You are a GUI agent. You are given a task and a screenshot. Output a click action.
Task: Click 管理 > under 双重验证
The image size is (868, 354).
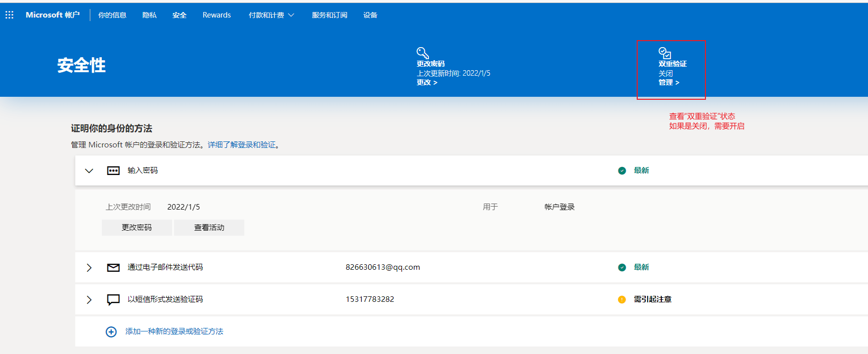pos(669,82)
